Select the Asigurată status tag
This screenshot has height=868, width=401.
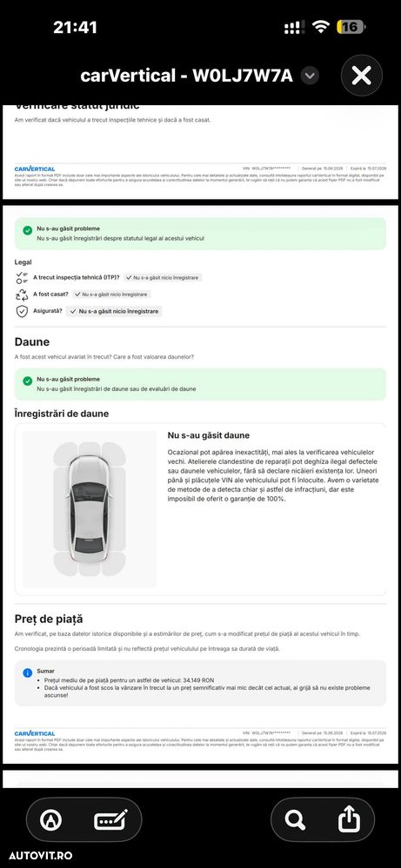(115, 311)
